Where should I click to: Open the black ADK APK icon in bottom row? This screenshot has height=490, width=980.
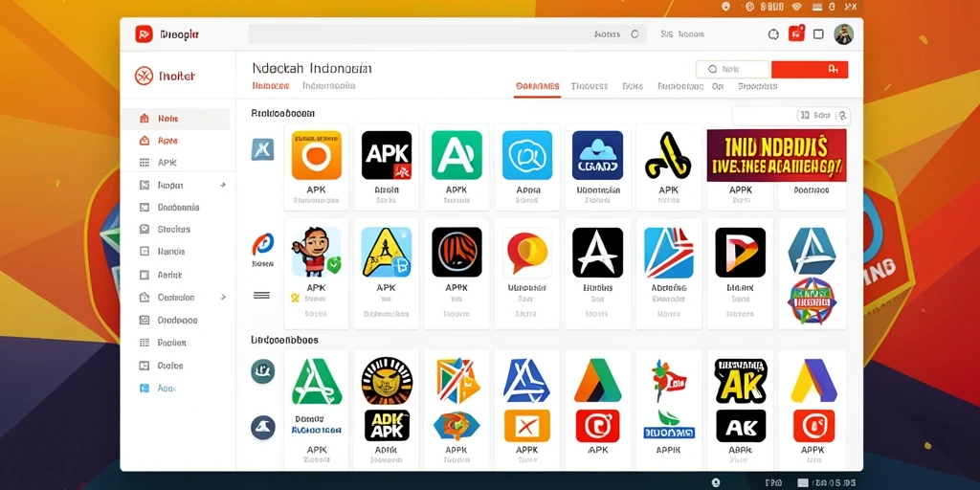click(387, 425)
